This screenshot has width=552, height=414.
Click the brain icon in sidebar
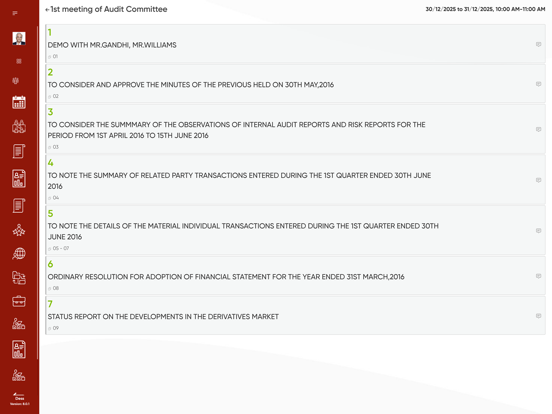pyautogui.click(x=15, y=81)
